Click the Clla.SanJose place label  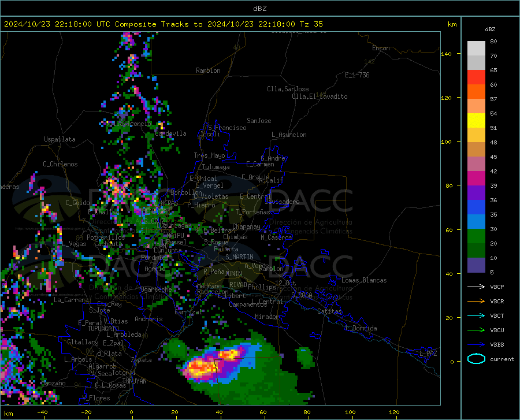tap(288, 89)
